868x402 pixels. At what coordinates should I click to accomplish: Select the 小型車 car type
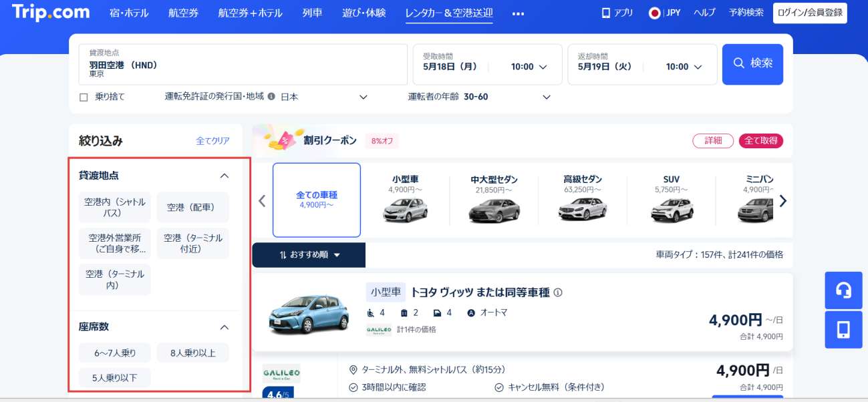406,199
